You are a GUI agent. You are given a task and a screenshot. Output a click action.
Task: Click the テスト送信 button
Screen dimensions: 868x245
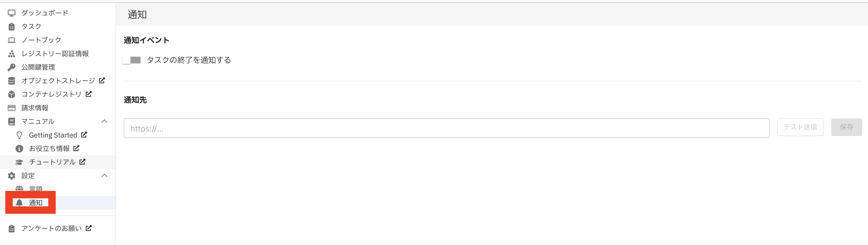pos(800,127)
